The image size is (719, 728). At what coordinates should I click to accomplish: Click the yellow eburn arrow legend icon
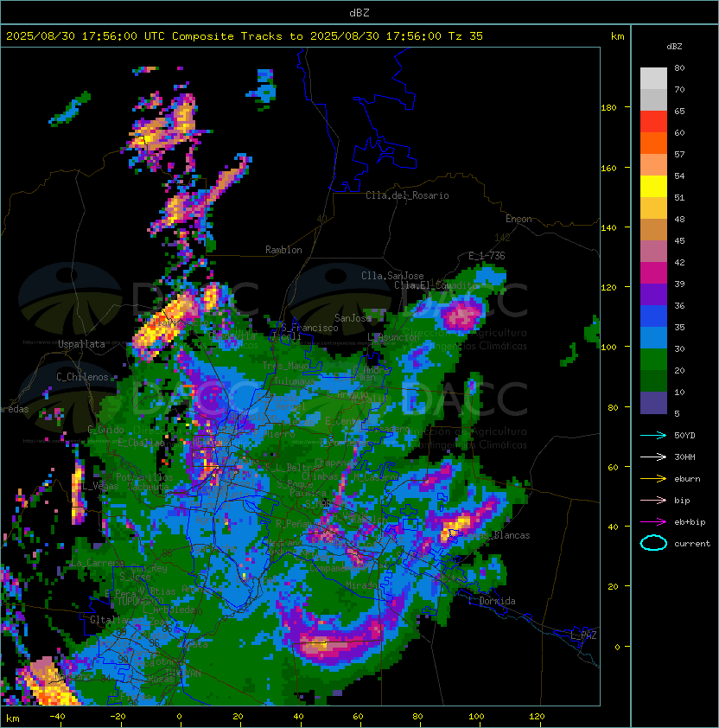click(653, 479)
